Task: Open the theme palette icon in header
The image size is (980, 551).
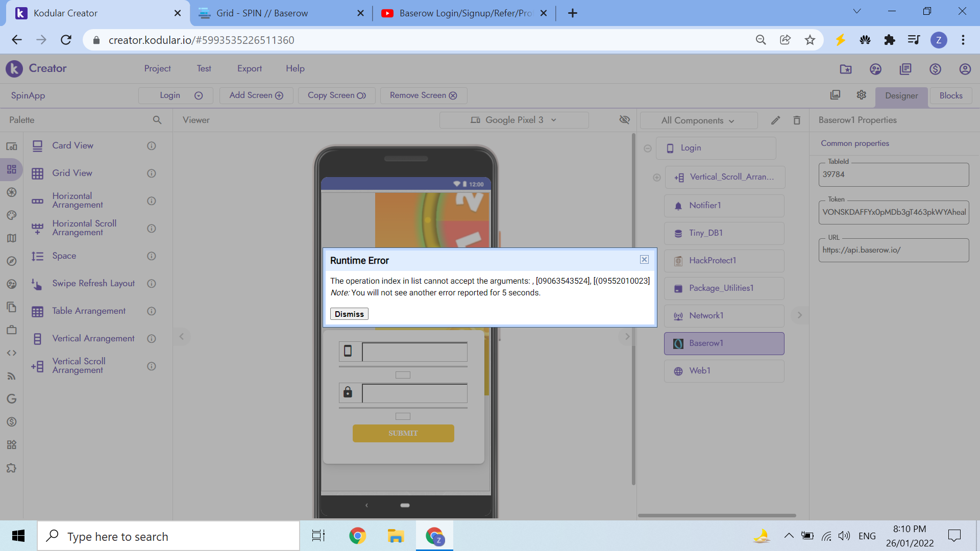Action: 875,69
